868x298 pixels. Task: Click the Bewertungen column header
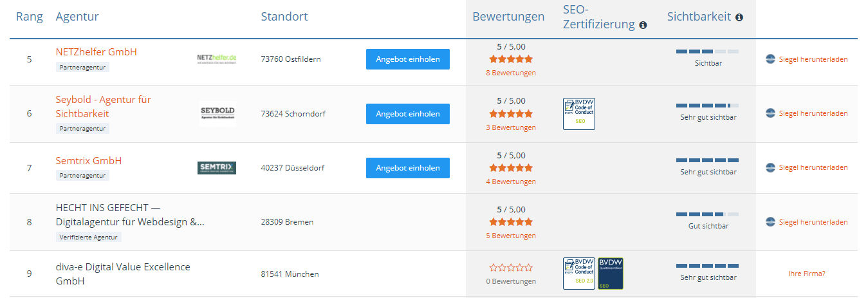click(x=508, y=17)
